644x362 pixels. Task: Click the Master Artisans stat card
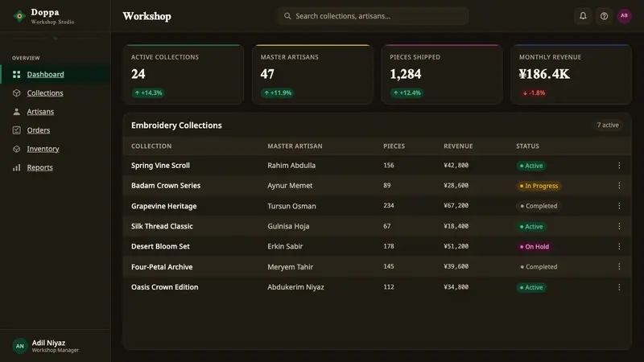coord(312,74)
